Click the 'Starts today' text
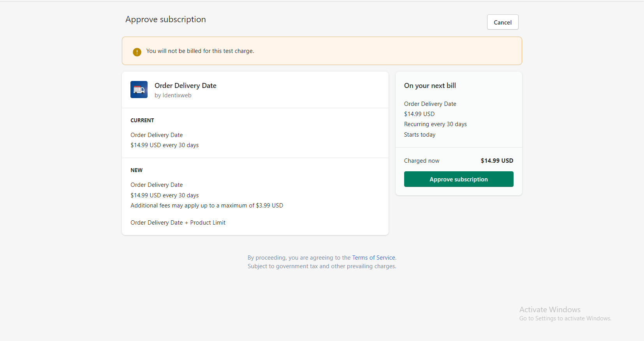644x341 pixels. [x=420, y=135]
